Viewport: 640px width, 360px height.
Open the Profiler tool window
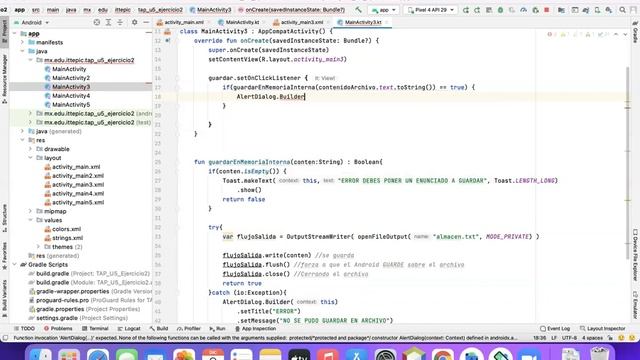(189, 329)
